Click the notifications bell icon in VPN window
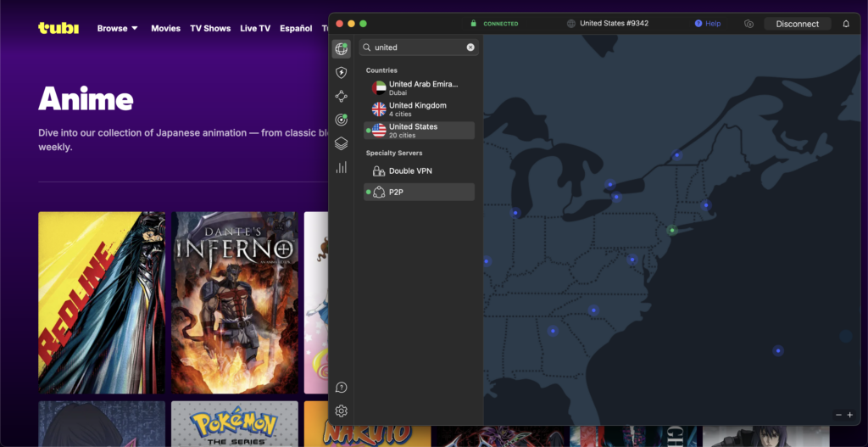868x447 pixels. tap(846, 24)
